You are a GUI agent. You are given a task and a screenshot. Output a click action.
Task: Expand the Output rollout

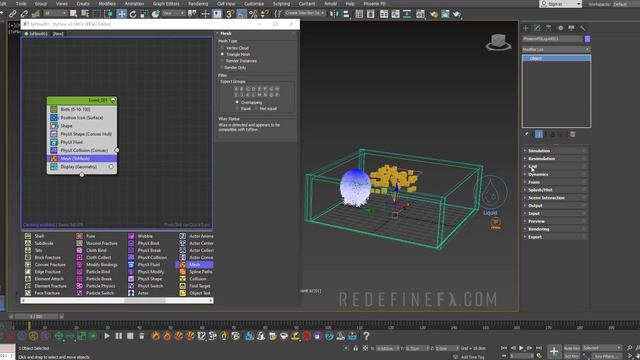pyautogui.click(x=555, y=205)
